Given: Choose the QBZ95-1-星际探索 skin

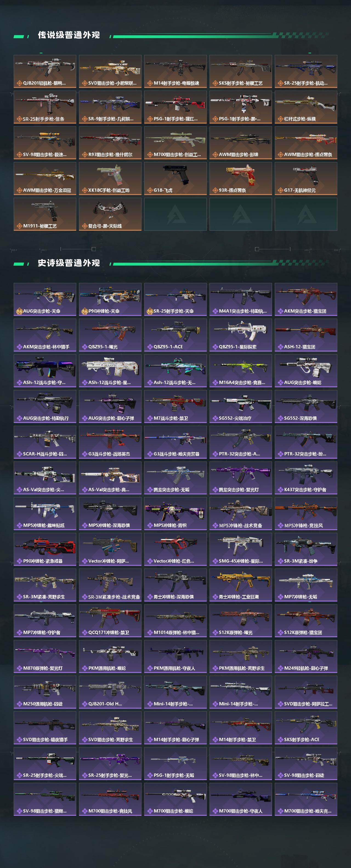Looking at the screenshot, I should (240, 335).
